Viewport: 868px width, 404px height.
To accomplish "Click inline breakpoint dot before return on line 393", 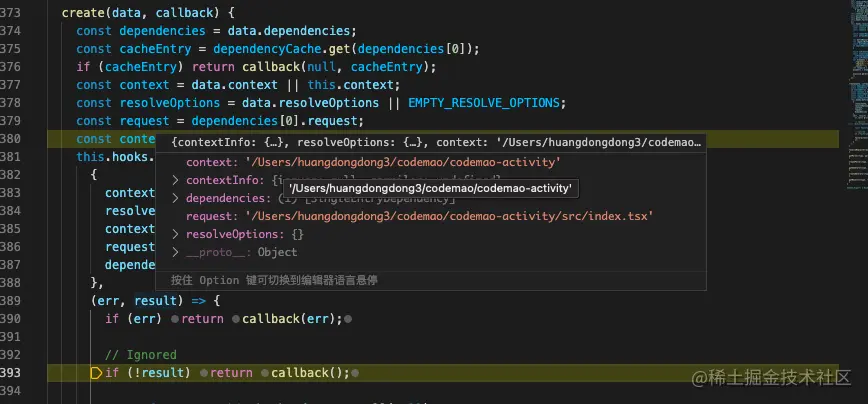I will coord(204,374).
